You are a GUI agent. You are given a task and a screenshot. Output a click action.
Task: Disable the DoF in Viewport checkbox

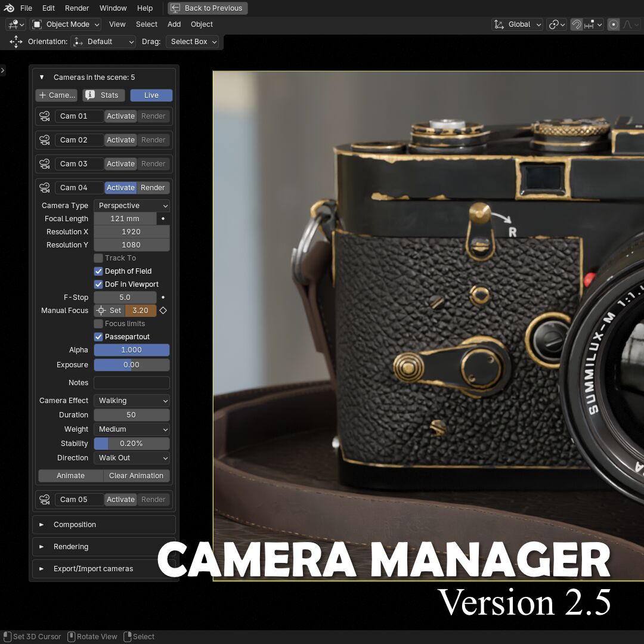point(98,284)
